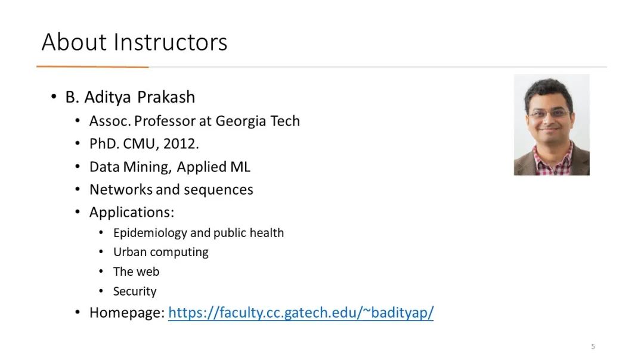The image size is (644, 363).
Task: Click the orange accent line under title
Action: click(x=92, y=67)
